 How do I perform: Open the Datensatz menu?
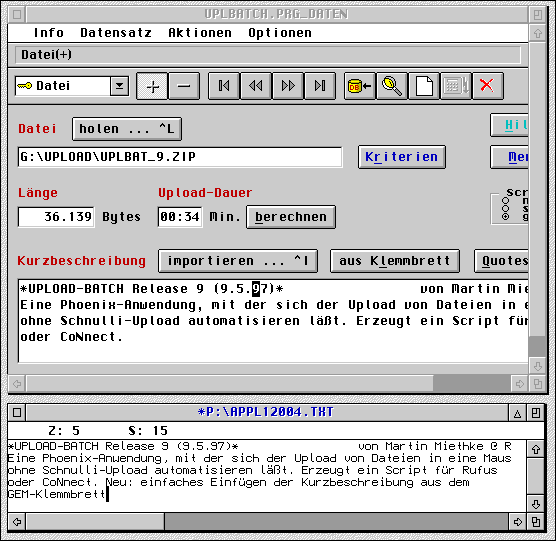116,33
